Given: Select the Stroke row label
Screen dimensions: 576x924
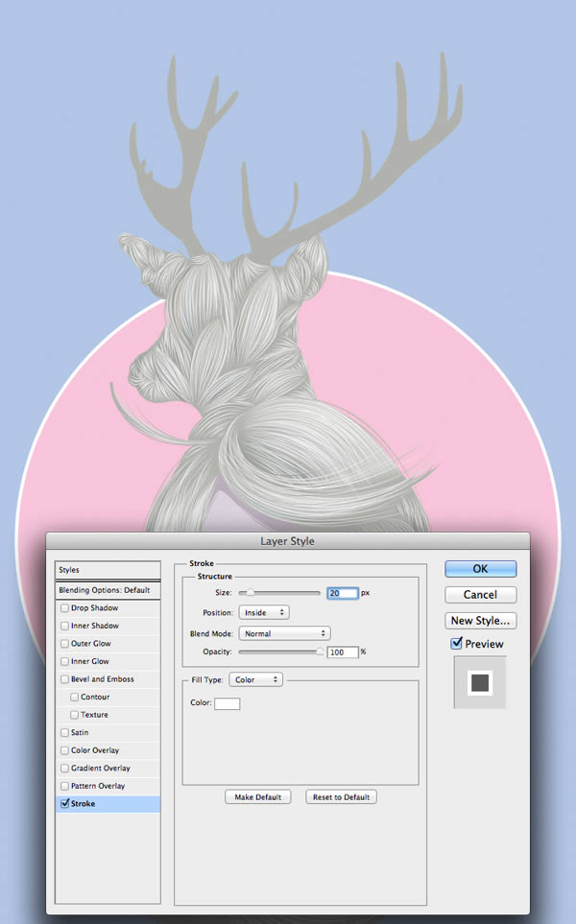Looking at the screenshot, I should 84,804.
